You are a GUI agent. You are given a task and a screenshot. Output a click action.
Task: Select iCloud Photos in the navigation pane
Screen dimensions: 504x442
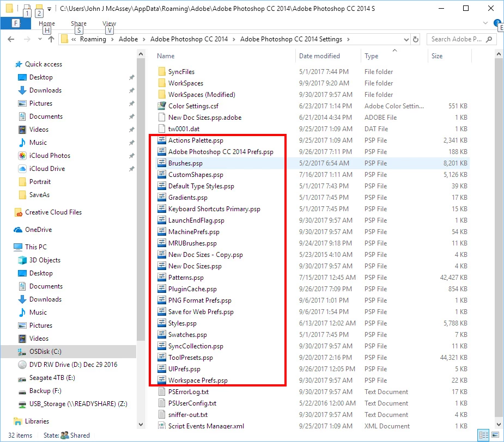tap(50, 156)
